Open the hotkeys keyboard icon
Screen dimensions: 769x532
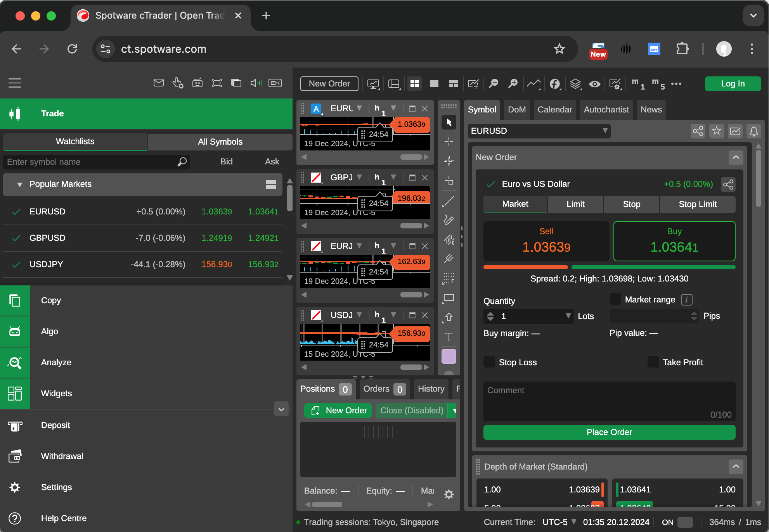tap(197, 83)
